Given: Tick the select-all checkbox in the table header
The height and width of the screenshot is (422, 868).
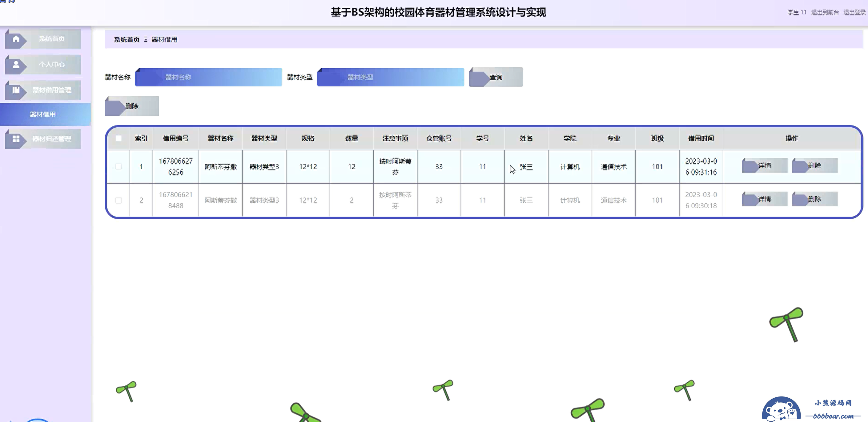Looking at the screenshot, I should coord(119,138).
